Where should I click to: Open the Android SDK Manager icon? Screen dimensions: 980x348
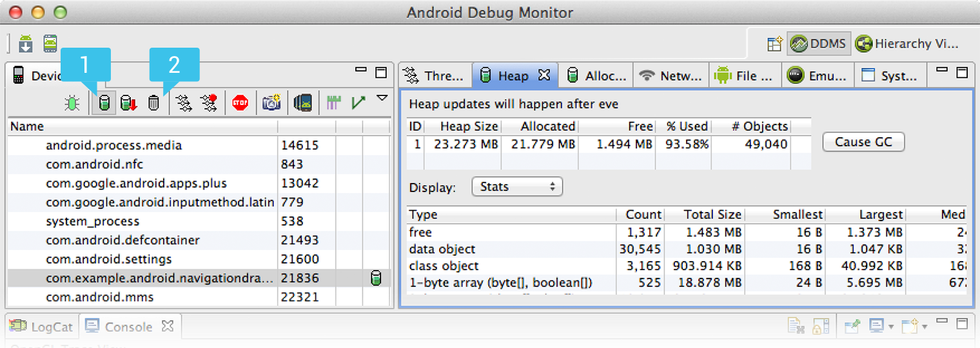pos(26,44)
